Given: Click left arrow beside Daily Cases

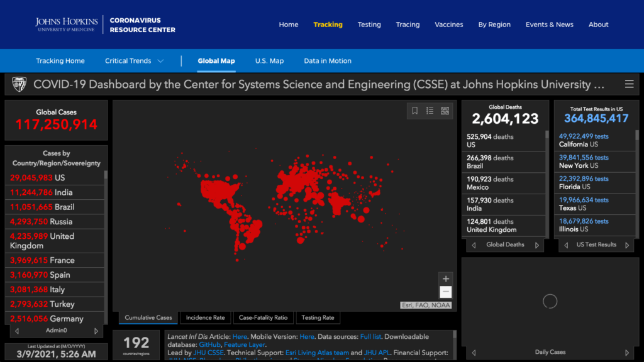Looking at the screenshot, I should point(474,353).
